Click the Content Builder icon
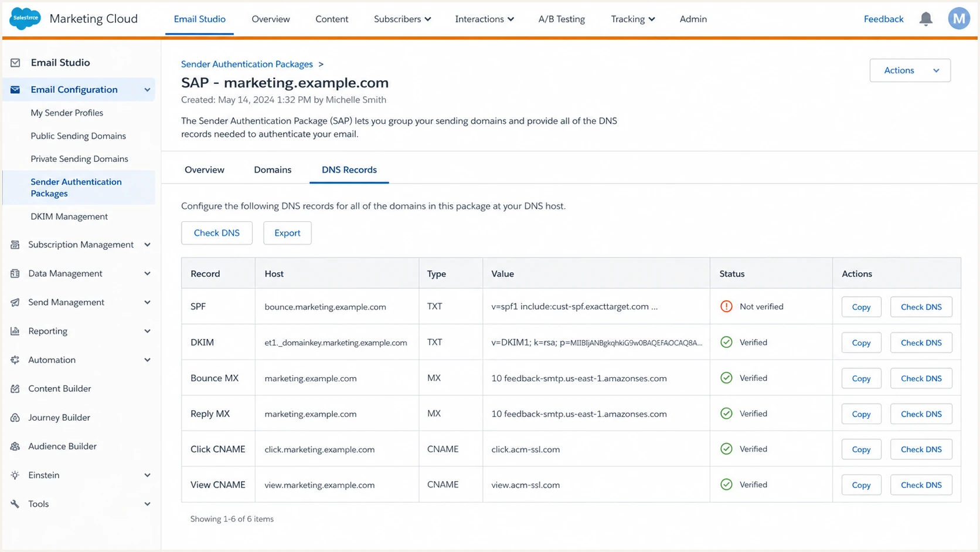The image size is (980, 552). (15, 388)
